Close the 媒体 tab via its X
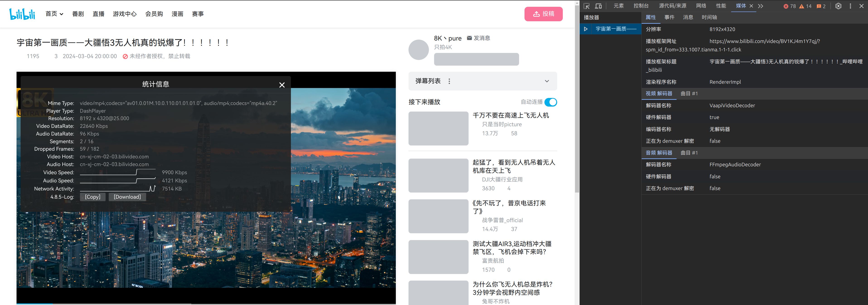 (x=751, y=6)
